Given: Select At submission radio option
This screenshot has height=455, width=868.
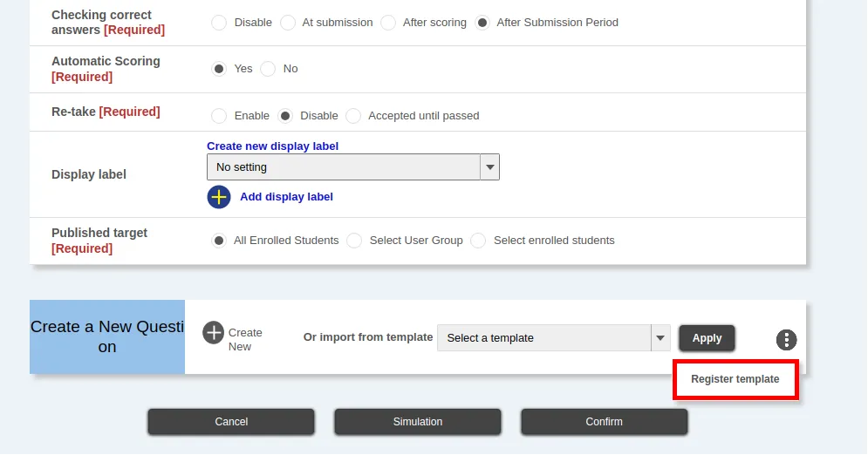Looking at the screenshot, I should pyautogui.click(x=288, y=23).
